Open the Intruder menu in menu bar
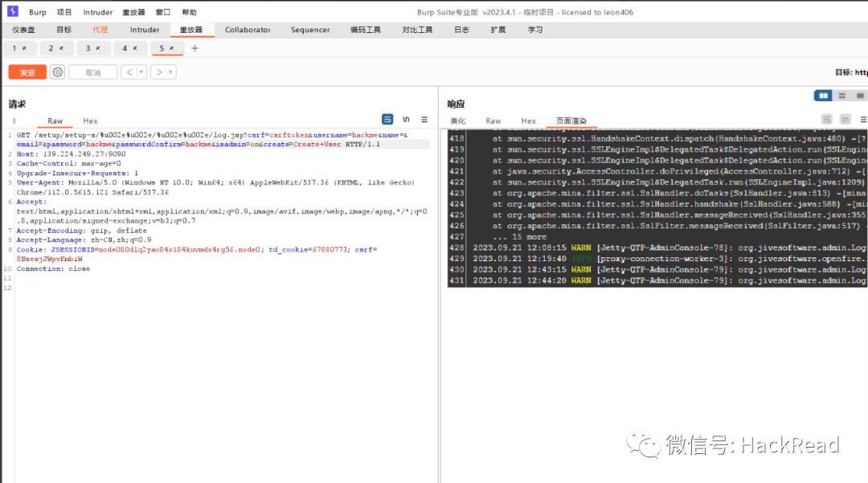868x483 pixels. tap(98, 11)
